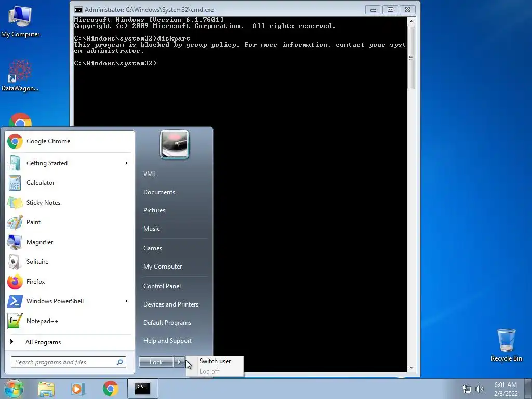This screenshot has height=399, width=532.
Task: Select cmd.exe taskbar button
Action: 142,389
